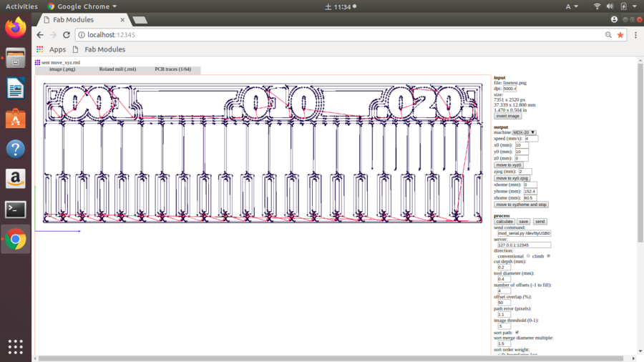Viewport: 644px width, 362px height.
Task: Click the speed (mm/s) field
Action: 531,139
